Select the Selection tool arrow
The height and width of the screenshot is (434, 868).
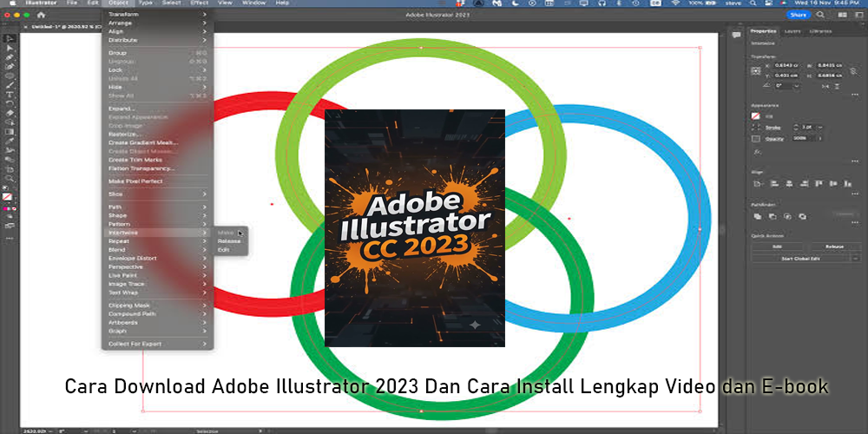point(10,38)
